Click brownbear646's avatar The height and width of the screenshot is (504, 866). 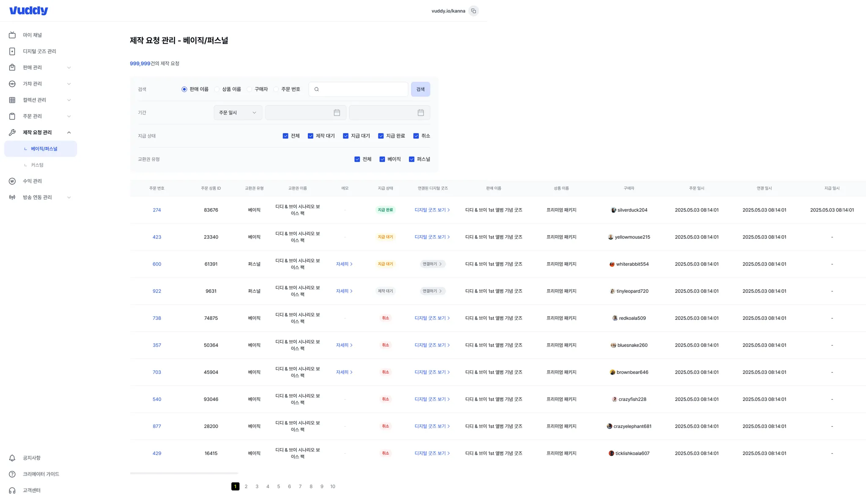(612, 372)
